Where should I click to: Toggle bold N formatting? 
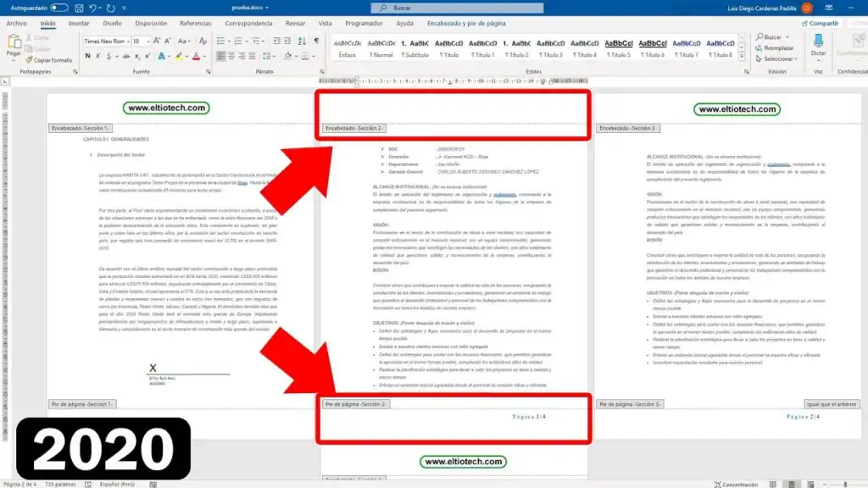pos(87,56)
